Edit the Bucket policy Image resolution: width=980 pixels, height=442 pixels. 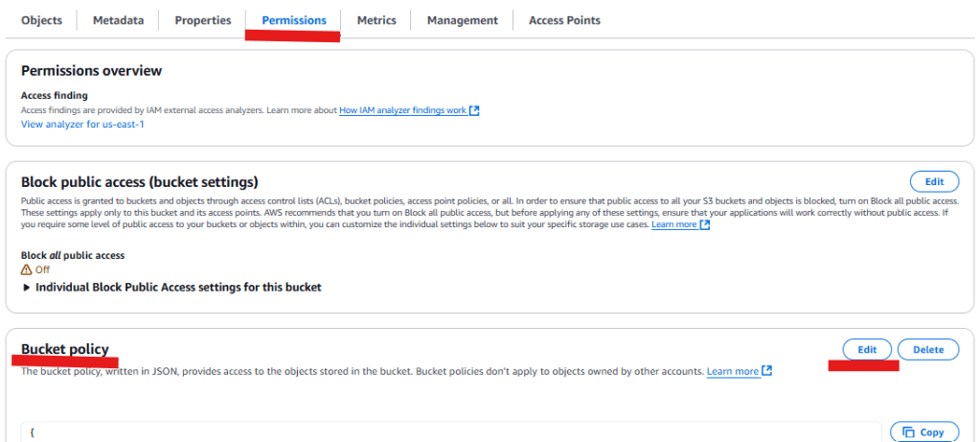click(x=867, y=350)
